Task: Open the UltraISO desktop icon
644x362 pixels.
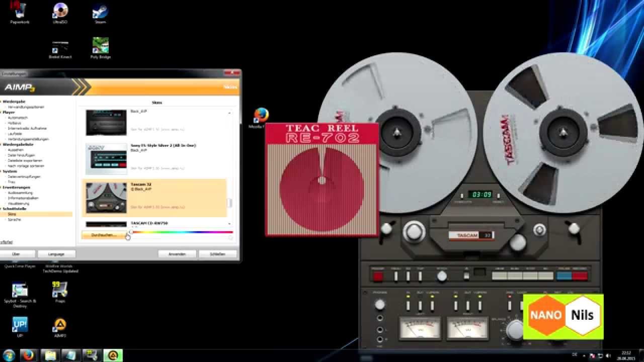Action: coord(60,13)
